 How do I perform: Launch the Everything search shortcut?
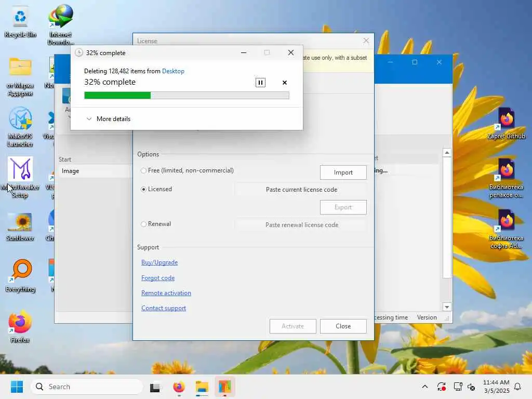click(x=20, y=275)
